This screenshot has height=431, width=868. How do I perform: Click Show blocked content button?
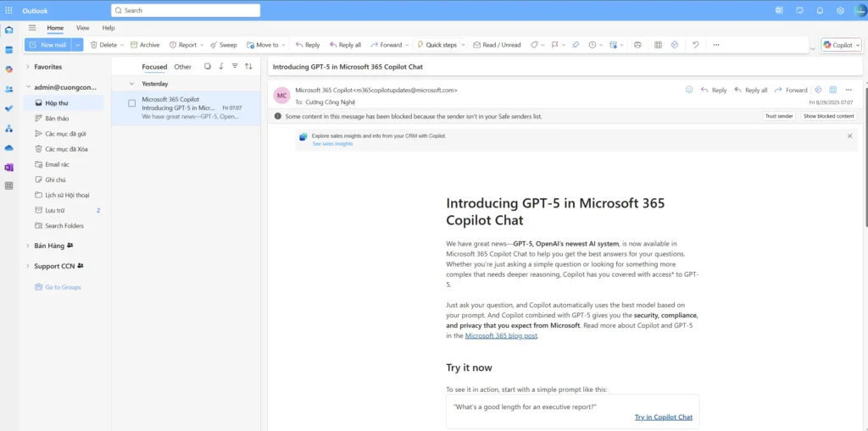(x=829, y=116)
